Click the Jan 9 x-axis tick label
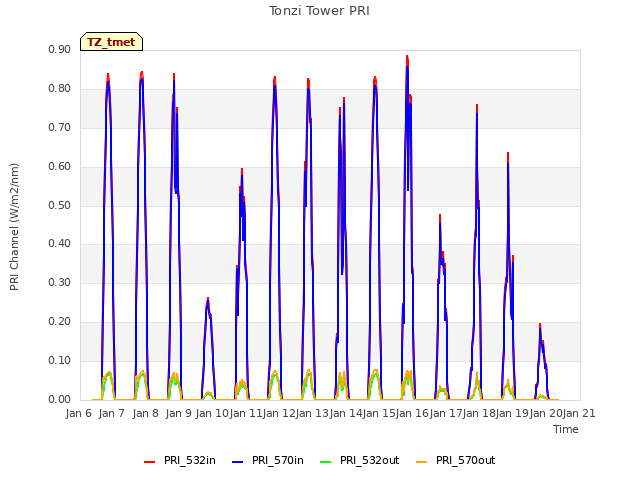 (x=179, y=413)
